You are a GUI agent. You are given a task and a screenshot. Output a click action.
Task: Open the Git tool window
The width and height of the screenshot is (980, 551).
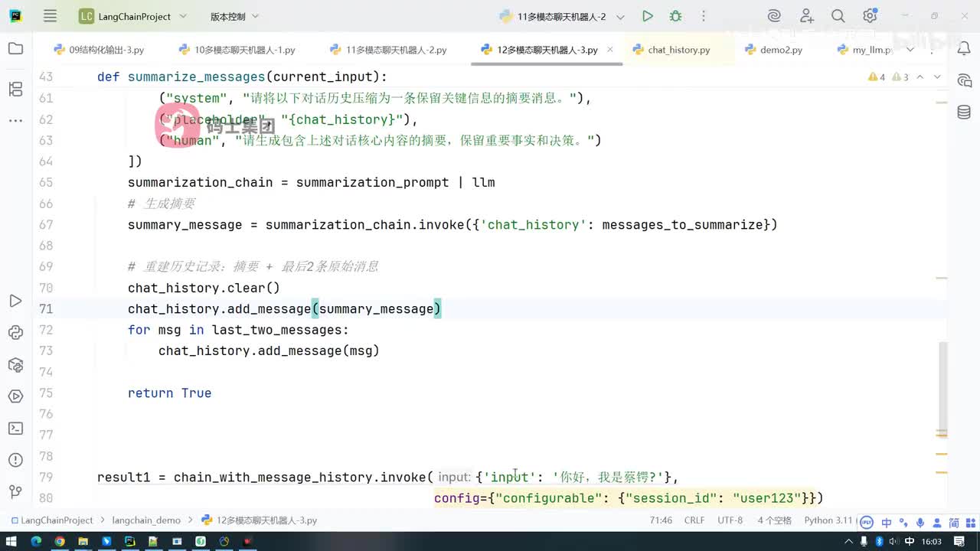[15, 491]
